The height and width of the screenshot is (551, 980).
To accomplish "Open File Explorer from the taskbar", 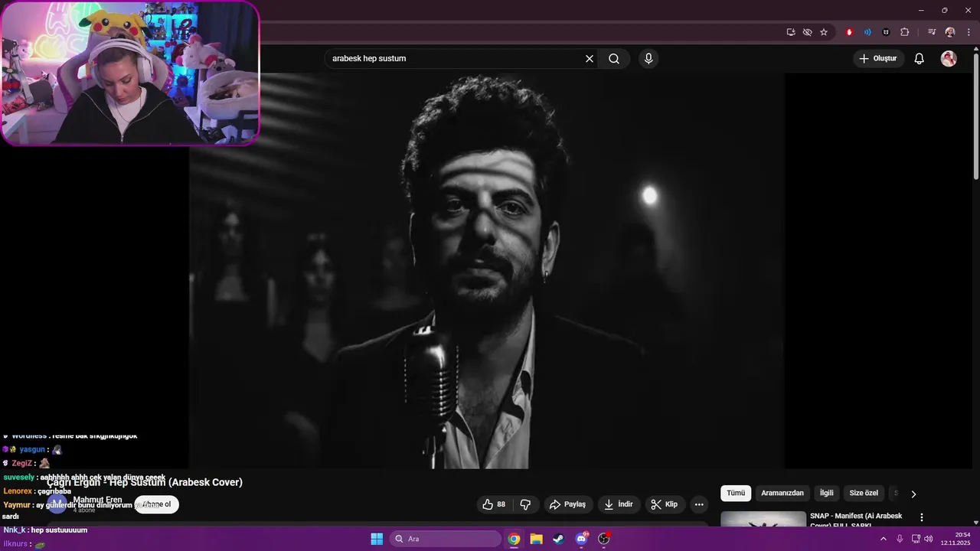I will point(537,539).
